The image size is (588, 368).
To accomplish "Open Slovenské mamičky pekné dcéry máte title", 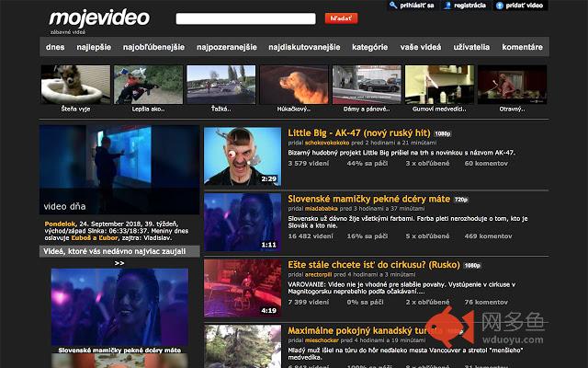I will click(368, 199).
